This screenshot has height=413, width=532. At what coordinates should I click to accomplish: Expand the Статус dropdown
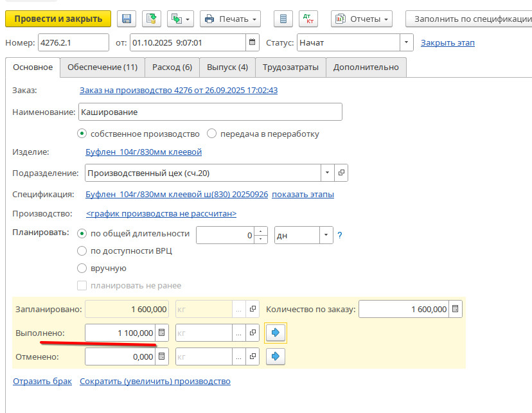[x=406, y=43]
